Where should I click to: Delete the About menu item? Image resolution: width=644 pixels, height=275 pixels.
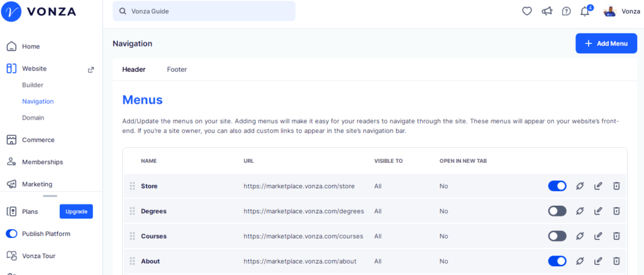(x=616, y=261)
